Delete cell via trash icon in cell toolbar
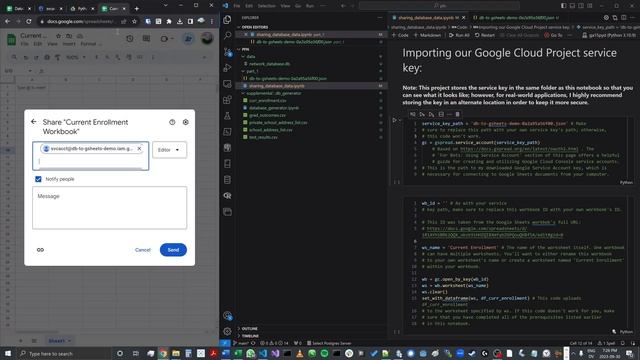Viewport: 640px width, 360px height. 458,114
